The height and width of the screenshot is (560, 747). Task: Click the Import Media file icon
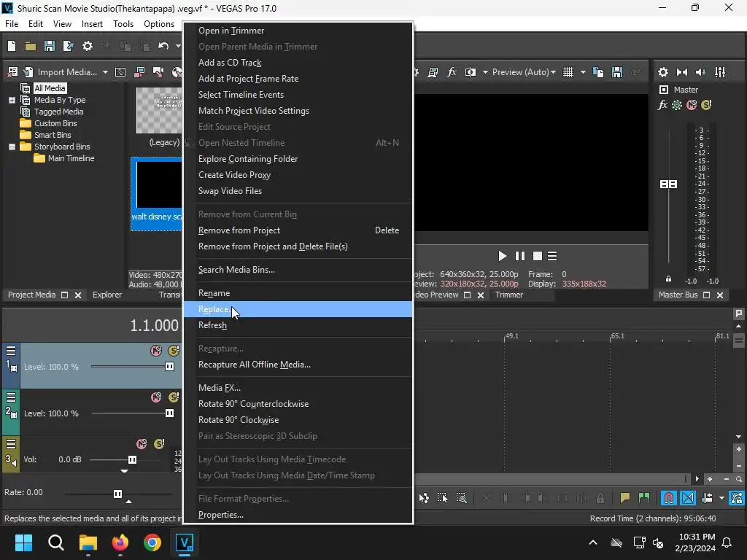click(28, 72)
